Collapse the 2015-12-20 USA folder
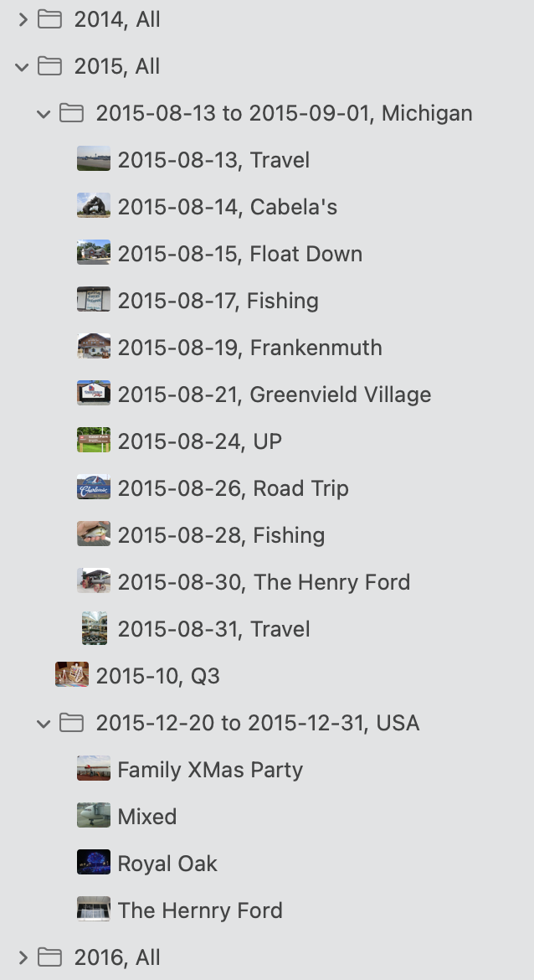Screen dimensions: 534x980 tap(44, 723)
